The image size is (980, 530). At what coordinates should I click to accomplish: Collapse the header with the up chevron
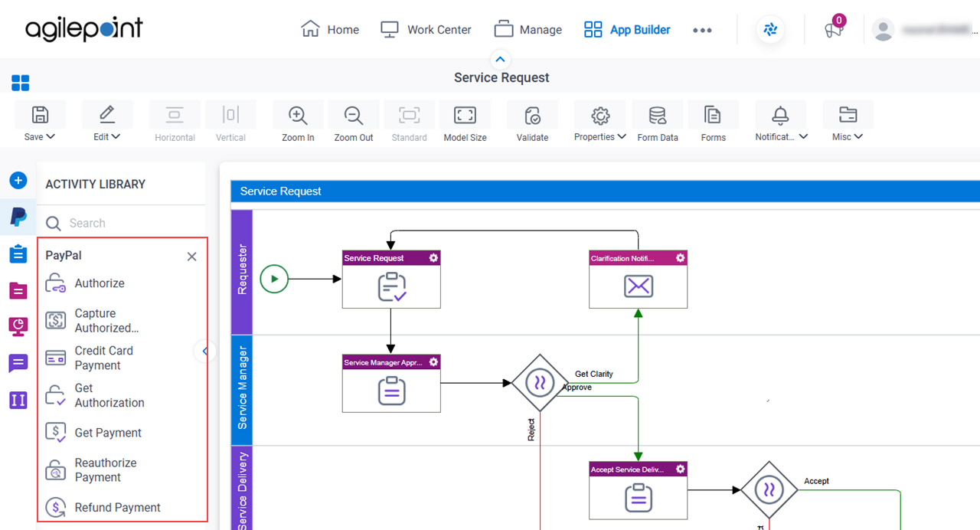500,59
